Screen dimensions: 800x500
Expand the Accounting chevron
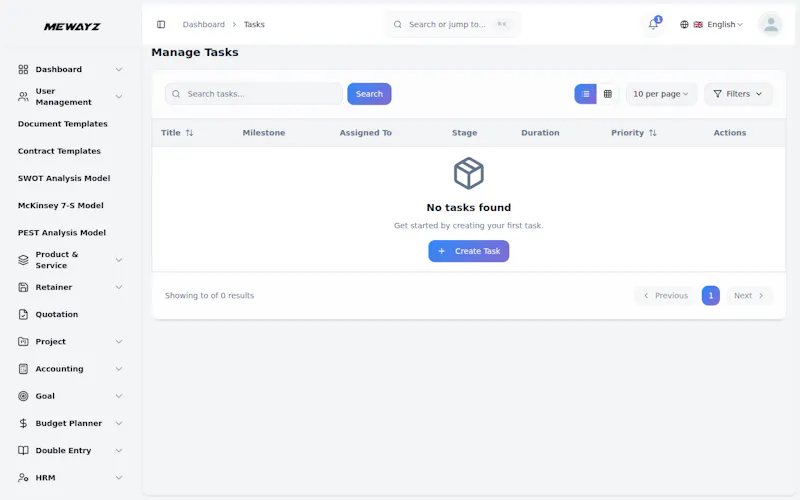pyautogui.click(x=119, y=369)
